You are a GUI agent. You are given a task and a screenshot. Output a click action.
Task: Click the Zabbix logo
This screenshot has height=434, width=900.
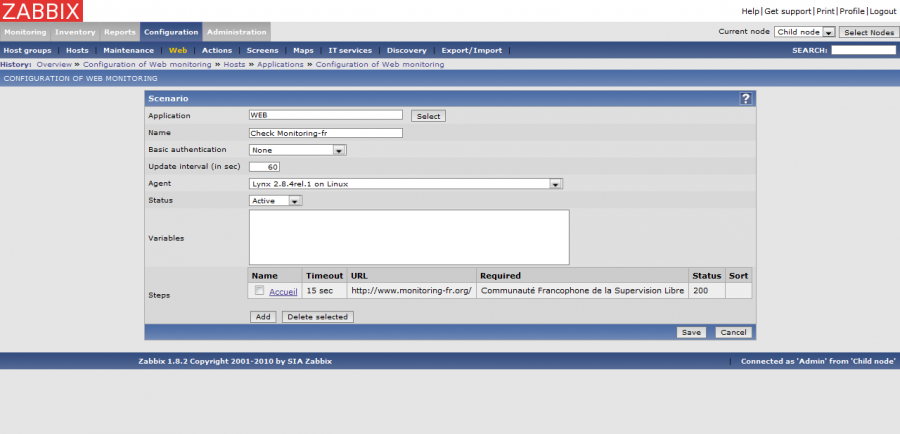(41, 11)
